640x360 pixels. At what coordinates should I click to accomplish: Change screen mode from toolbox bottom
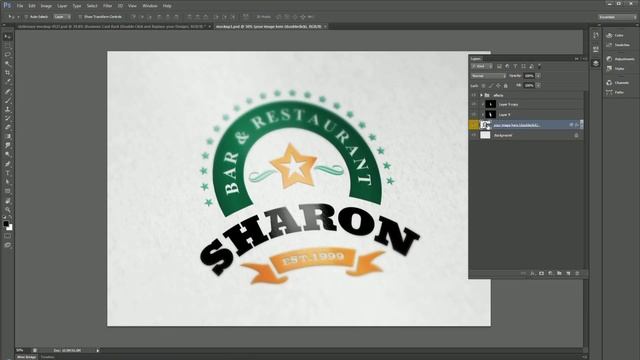click(x=7, y=245)
